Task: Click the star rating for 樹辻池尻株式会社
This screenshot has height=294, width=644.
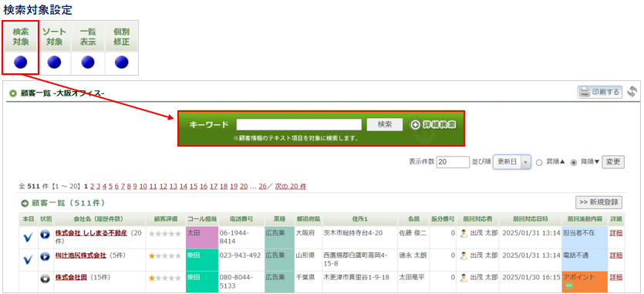Action: click(164, 255)
